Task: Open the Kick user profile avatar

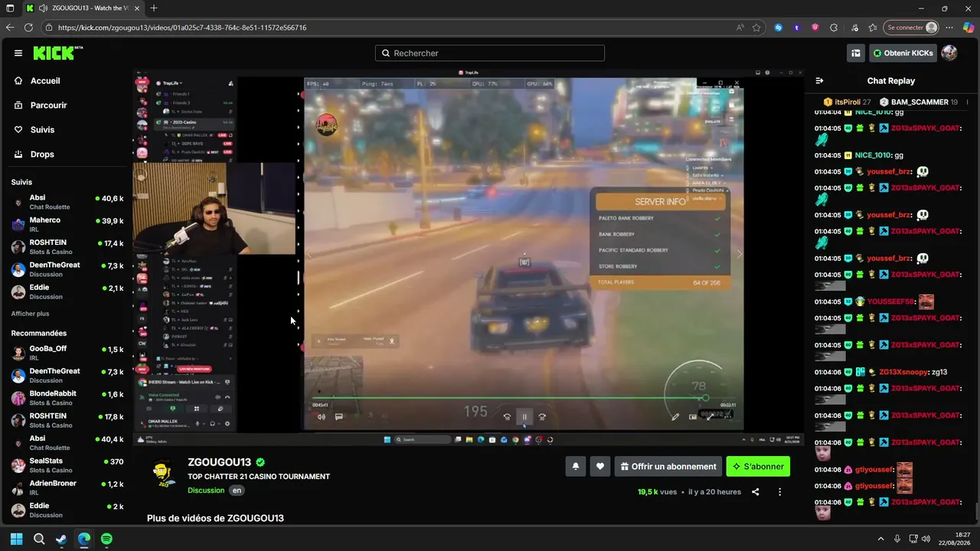Action: 949,53
